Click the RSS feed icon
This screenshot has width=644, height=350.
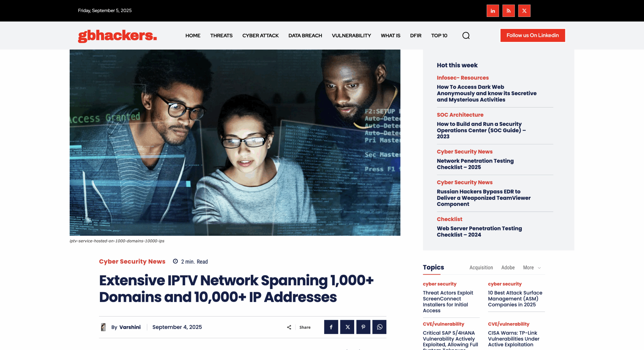(508, 11)
